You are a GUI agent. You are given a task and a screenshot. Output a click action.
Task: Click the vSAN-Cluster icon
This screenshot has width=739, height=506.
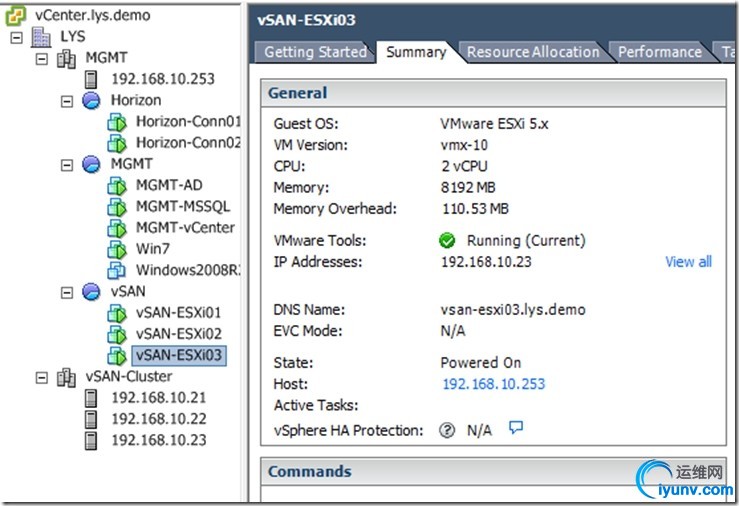click(66, 377)
